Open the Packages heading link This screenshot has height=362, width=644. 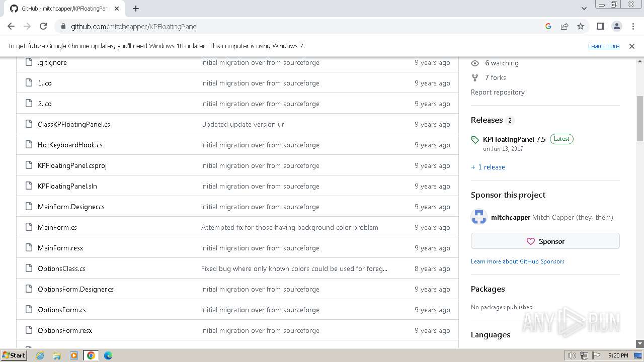[488, 289]
